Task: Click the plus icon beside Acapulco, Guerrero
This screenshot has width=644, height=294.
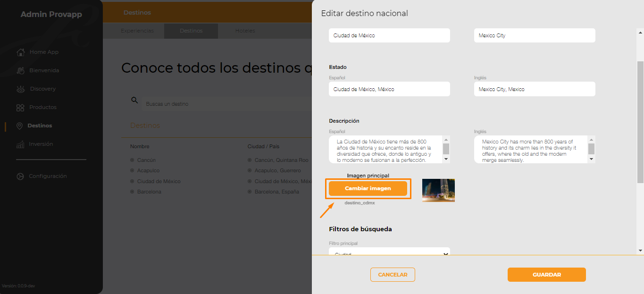Action: click(250, 170)
